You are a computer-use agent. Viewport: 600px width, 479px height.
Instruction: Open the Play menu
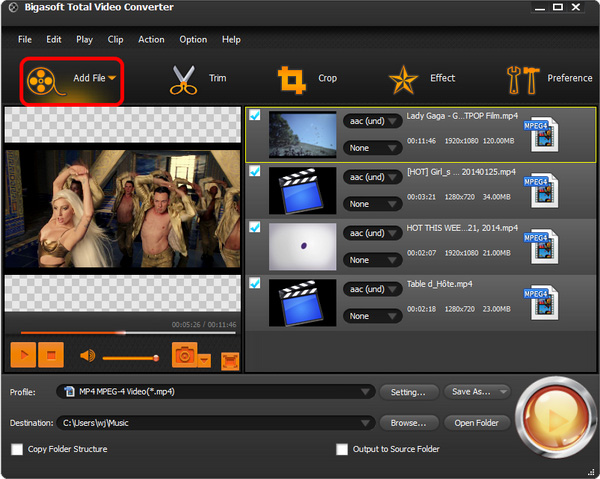(x=84, y=39)
